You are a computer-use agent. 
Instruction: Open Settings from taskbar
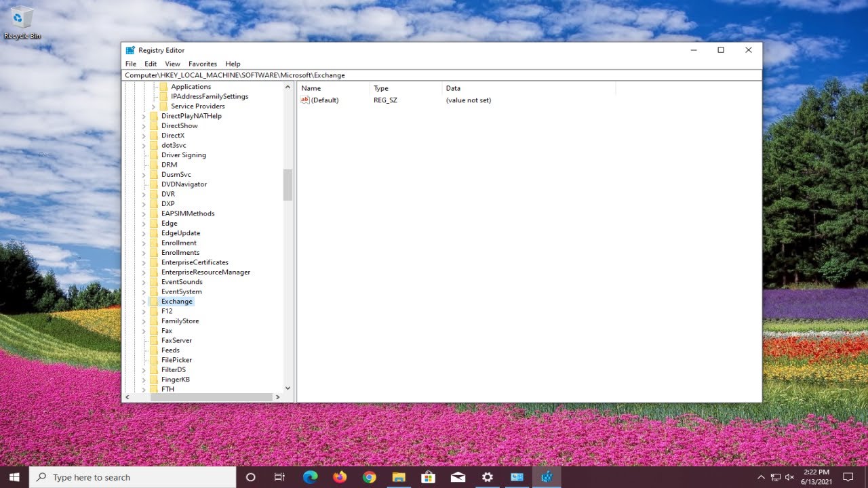coord(487,477)
